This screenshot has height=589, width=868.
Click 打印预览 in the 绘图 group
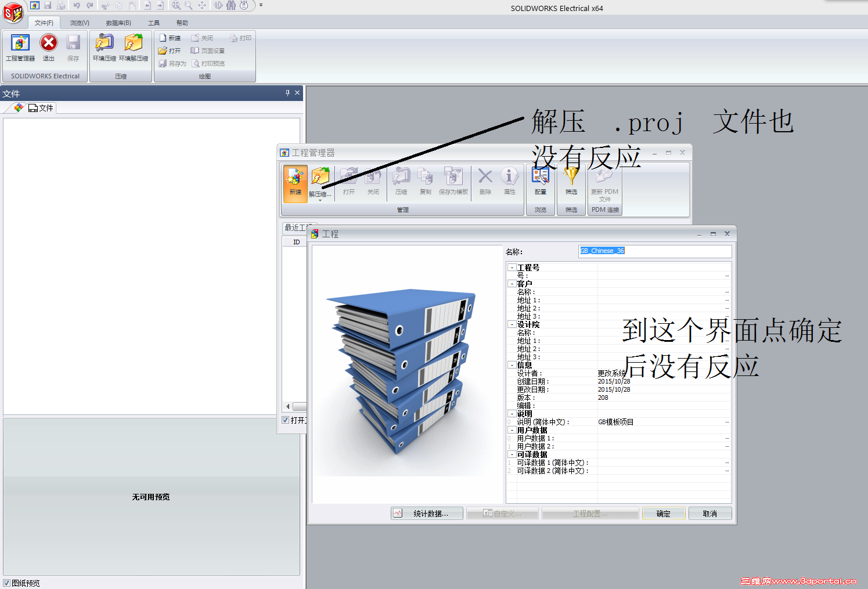[x=208, y=64]
